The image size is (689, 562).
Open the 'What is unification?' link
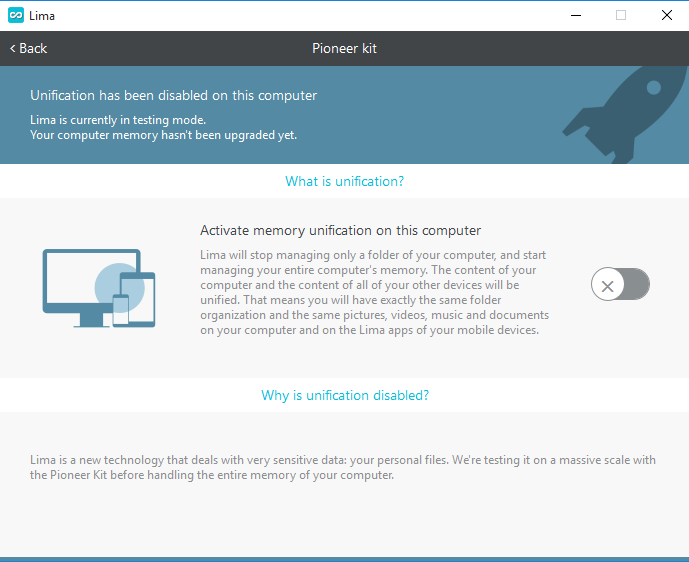pos(344,181)
